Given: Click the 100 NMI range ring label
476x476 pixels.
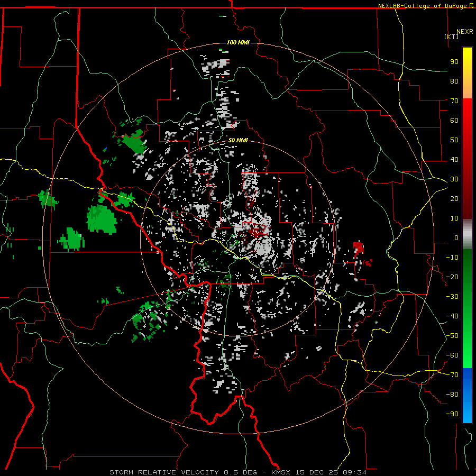Looking at the screenshot, I should pos(238,42).
